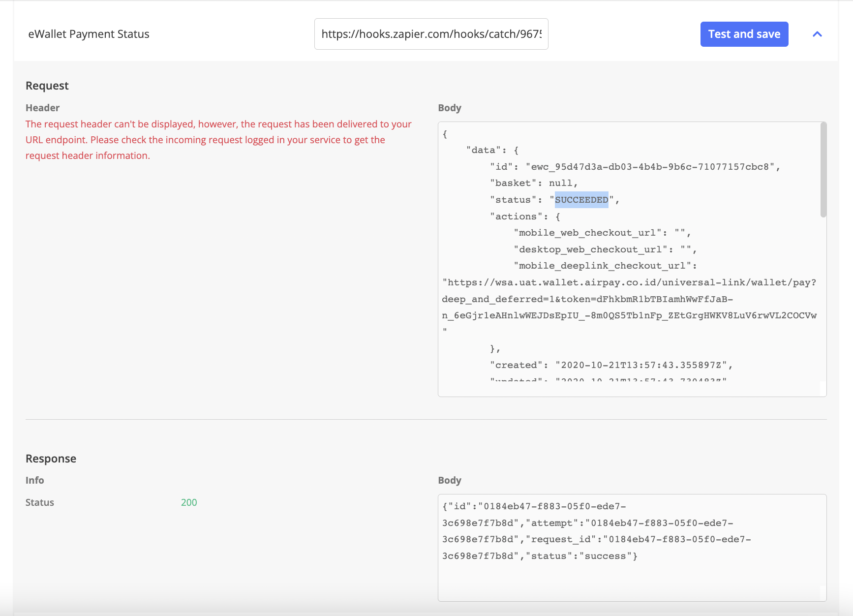This screenshot has height=616, width=853.
Task: Click the airpay wallet URL text
Action: point(630,282)
